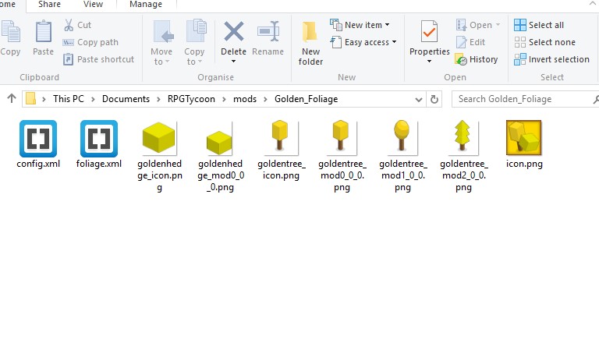Expand the chevron after This PC
599x364 pixels.
(93, 99)
